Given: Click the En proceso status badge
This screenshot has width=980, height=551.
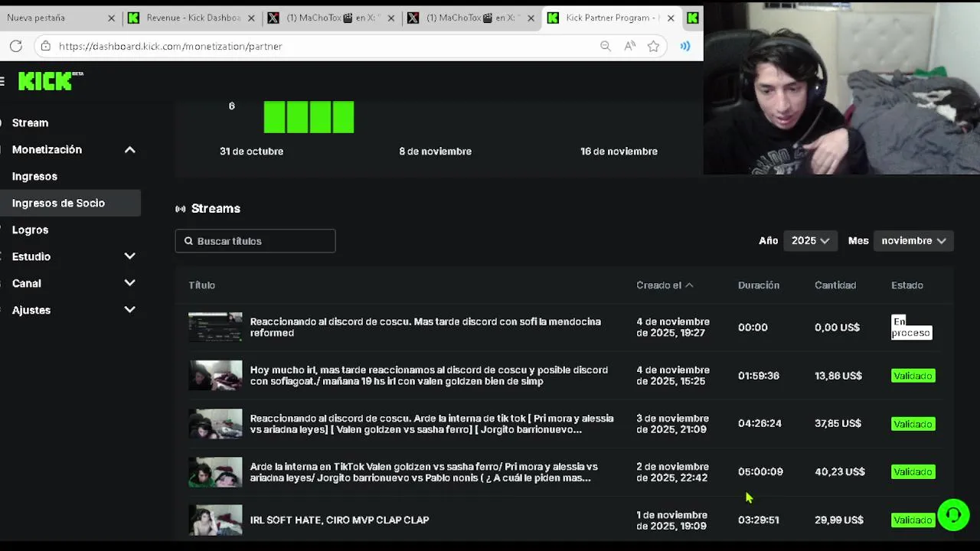Looking at the screenshot, I should click(x=911, y=327).
